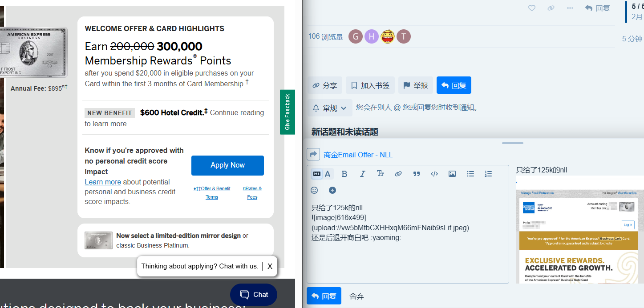644x308 pixels.
Task: Click the composer resize grippie handle
Action: tap(513, 143)
